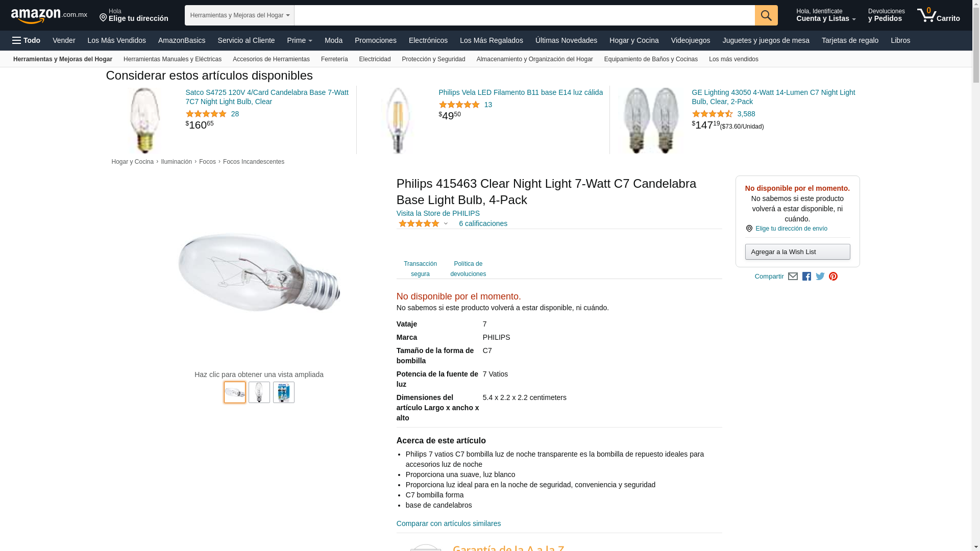This screenshot has width=980, height=551.
Task: Expand the search category dropdown
Action: 239,15
